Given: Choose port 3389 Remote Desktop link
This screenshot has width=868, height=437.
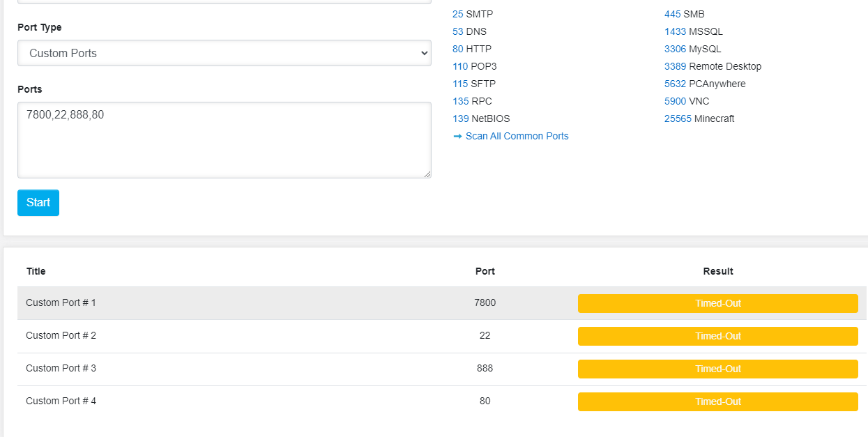Looking at the screenshot, I should pos(675,66).
